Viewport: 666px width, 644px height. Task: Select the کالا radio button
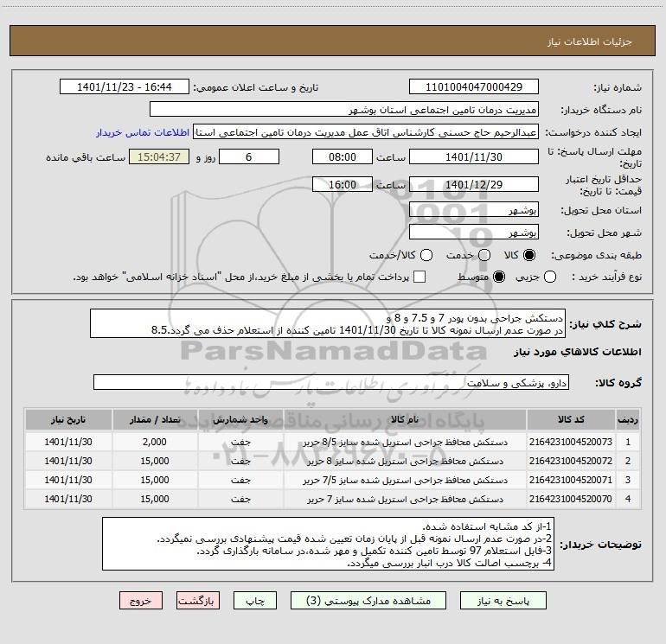[529, 255]
